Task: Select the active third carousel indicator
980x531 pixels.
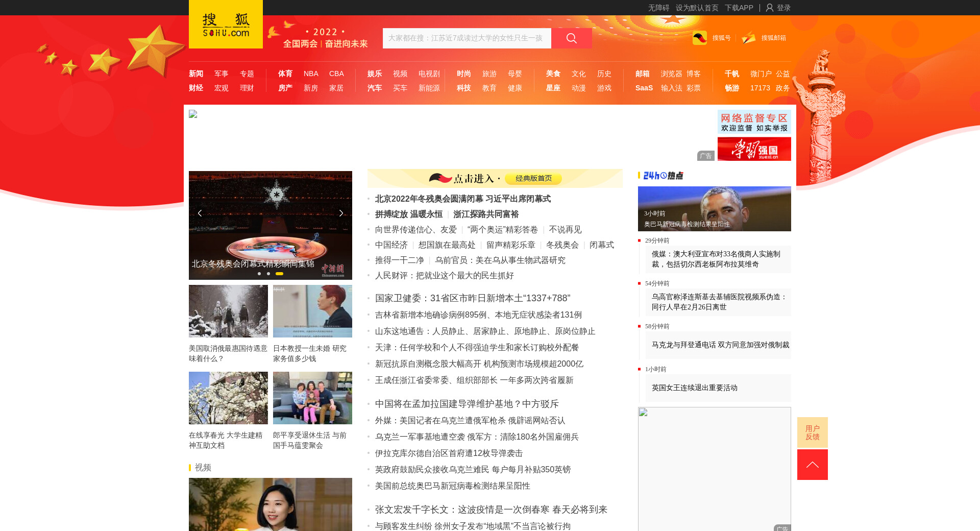Action: pos(279,274)
